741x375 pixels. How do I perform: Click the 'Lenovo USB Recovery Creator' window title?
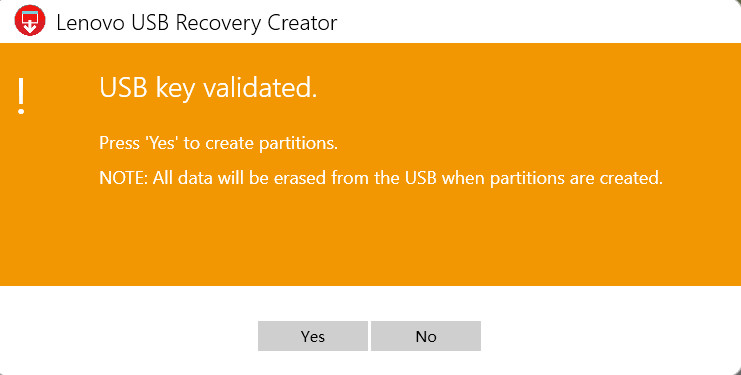click(197, 23)
